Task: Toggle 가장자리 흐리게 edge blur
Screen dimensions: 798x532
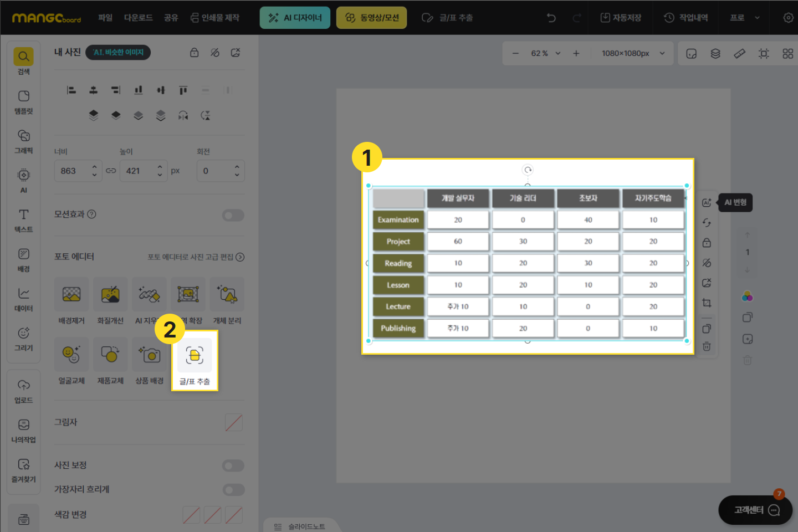Action: click(x=233, y=490)
